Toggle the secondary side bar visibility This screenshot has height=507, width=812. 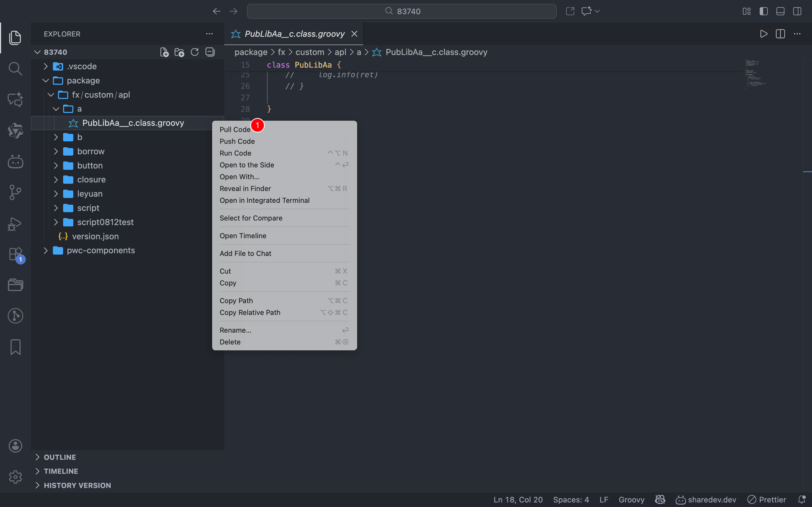[x=797, y=11]
